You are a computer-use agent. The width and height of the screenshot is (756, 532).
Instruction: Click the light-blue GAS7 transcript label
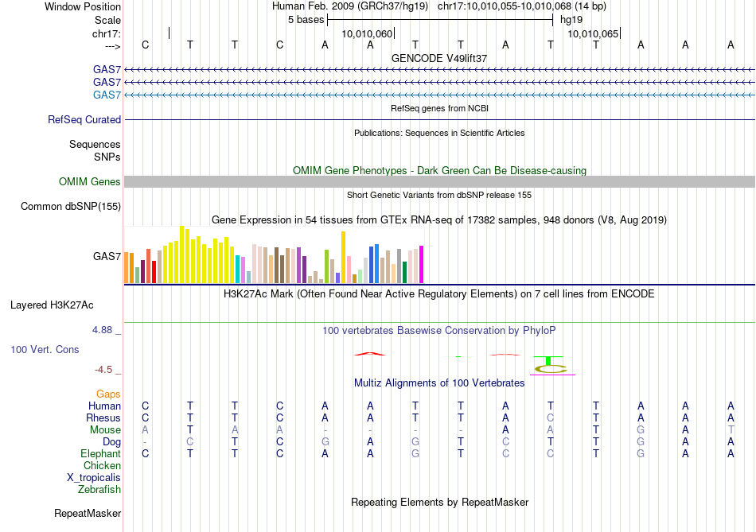tap(107, 95)
